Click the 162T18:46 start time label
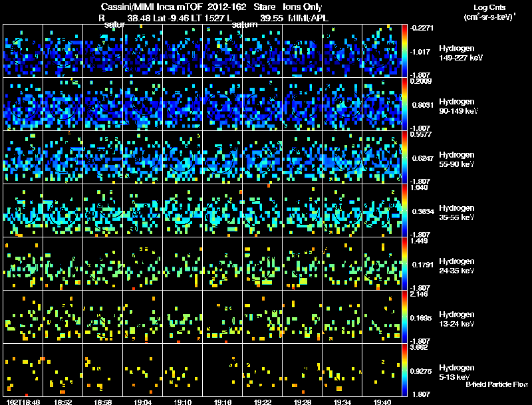The height and width of the screenshot is (405, 532). [x=23, y=402]
